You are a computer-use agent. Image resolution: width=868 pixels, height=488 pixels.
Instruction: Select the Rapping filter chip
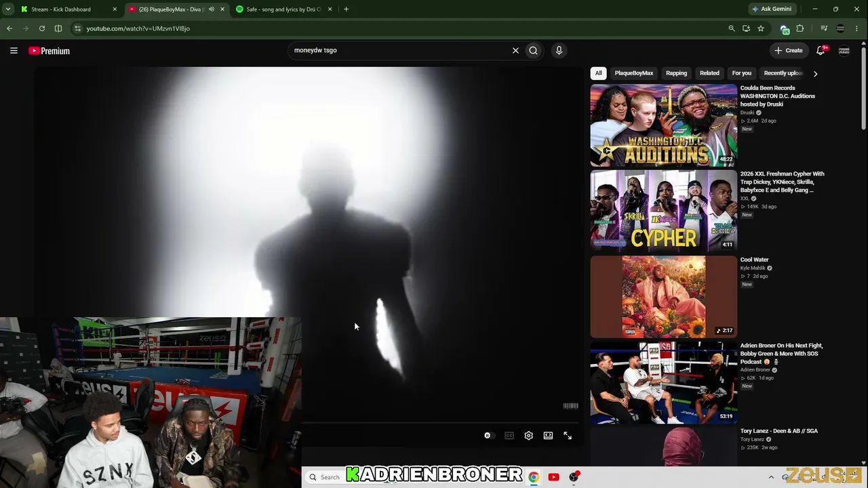point(676,73)
